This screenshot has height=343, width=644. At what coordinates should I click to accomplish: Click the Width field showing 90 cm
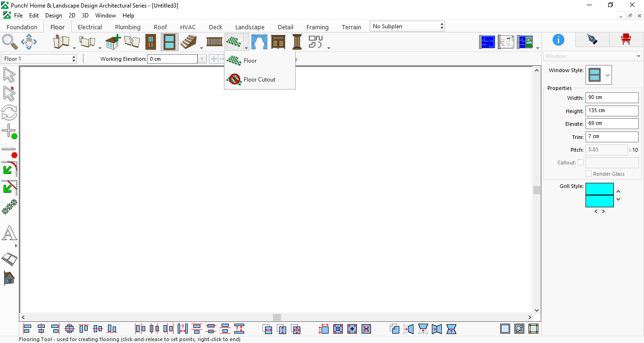(x=612, y=98)
